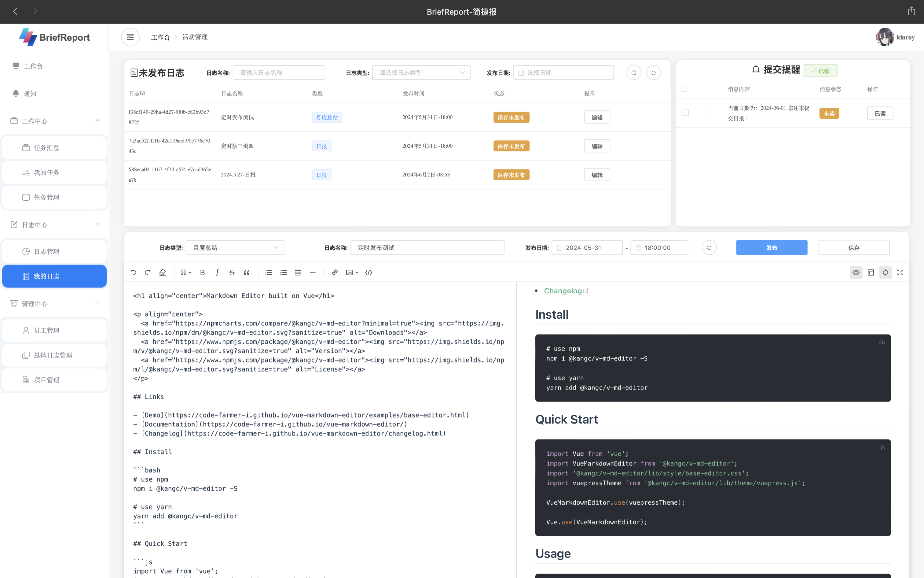This screenshot has height=578, width=924.
Task: Open the publish date filter picker
Action: tap(563, 73)
